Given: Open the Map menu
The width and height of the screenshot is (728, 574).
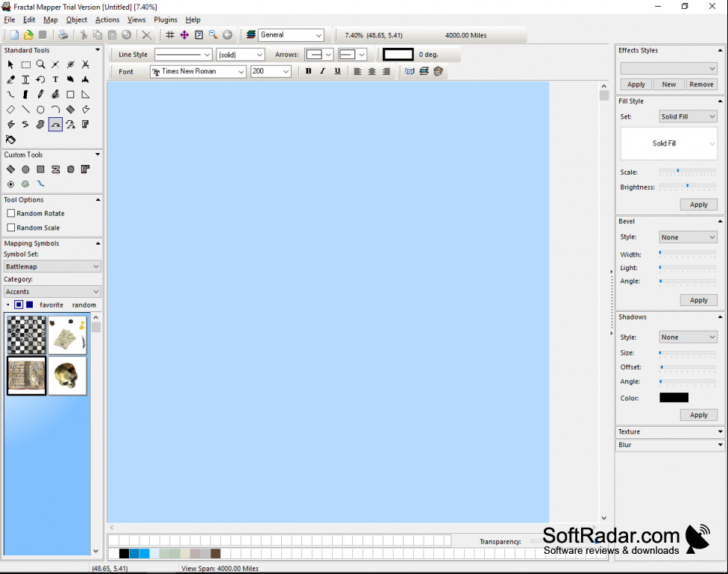Looking at the screenshot, I should [51, 19].
